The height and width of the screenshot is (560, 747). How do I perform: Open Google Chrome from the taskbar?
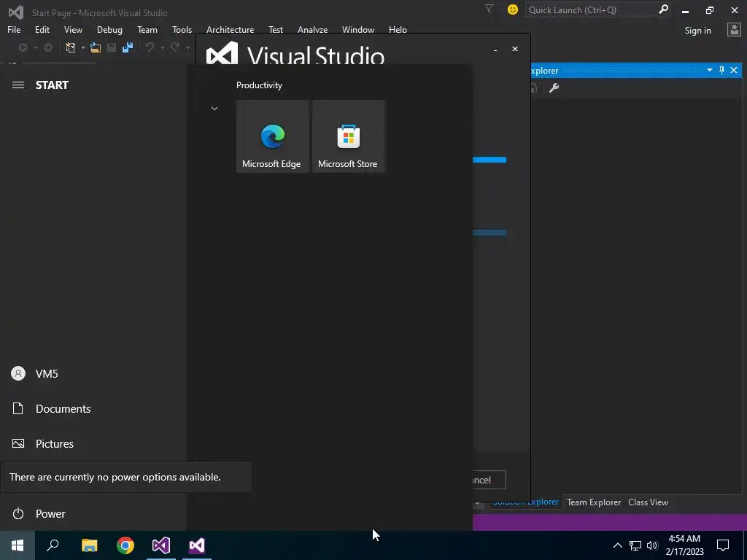tap(125, 545)
